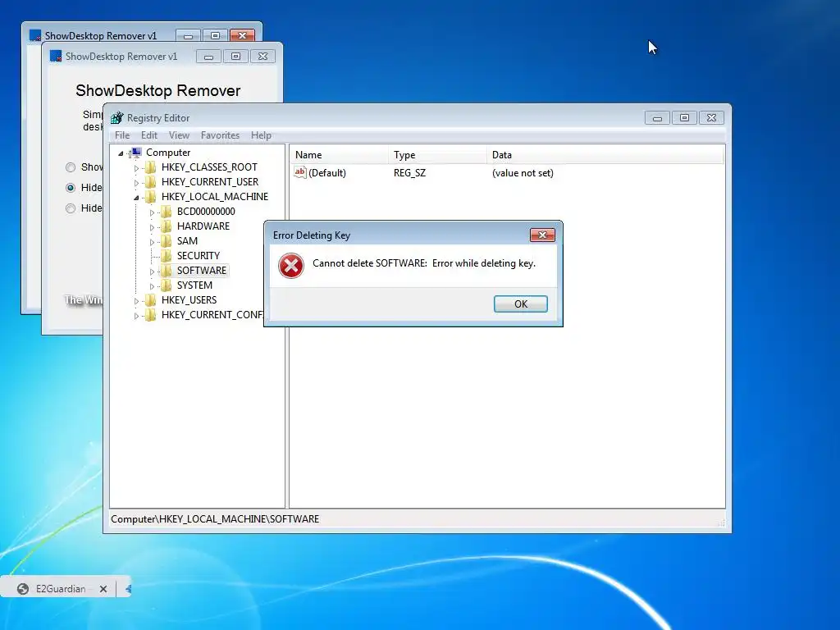Click back ShowDesktop Remover window icon
This screenshot has width=840, height=630.
coord(35,36)
